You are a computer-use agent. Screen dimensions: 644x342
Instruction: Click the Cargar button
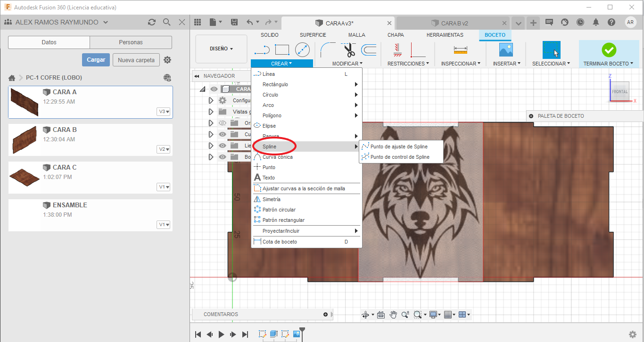96,60
